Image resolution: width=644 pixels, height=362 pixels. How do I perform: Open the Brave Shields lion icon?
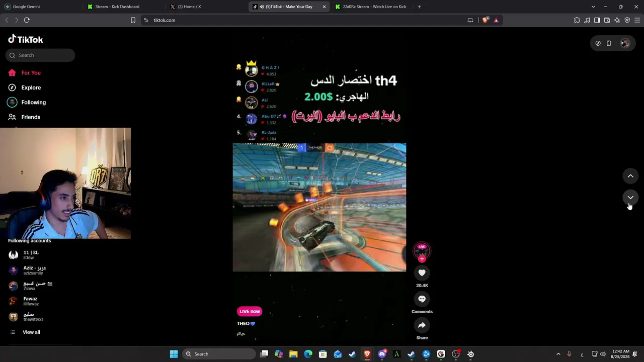(485, 20)
